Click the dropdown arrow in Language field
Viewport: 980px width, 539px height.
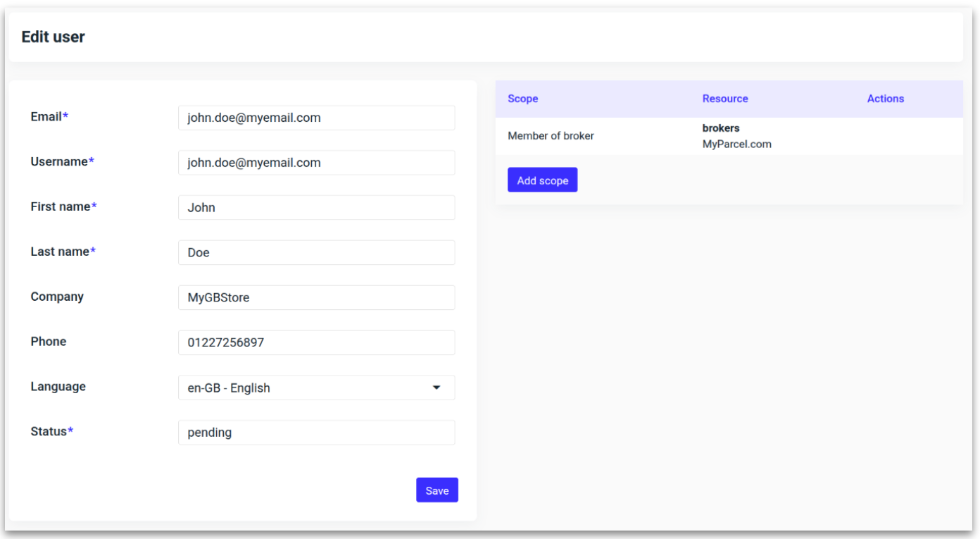click(436, 388)
